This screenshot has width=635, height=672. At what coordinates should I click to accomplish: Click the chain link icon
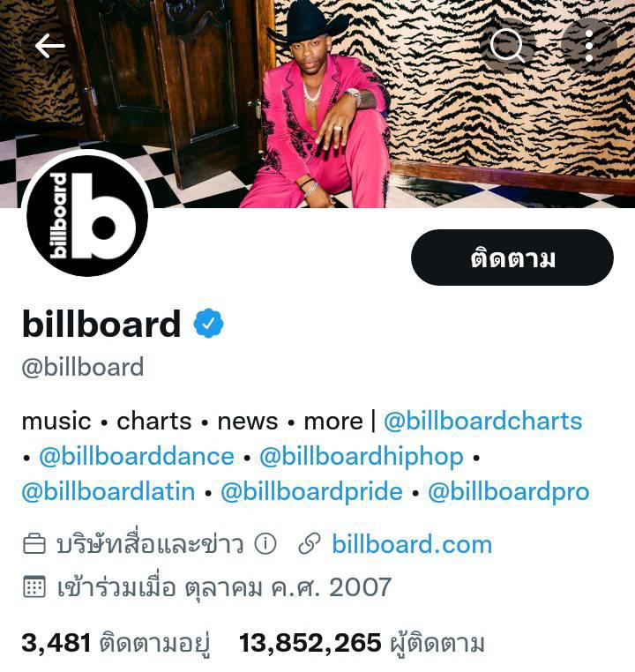coord(309,544)
